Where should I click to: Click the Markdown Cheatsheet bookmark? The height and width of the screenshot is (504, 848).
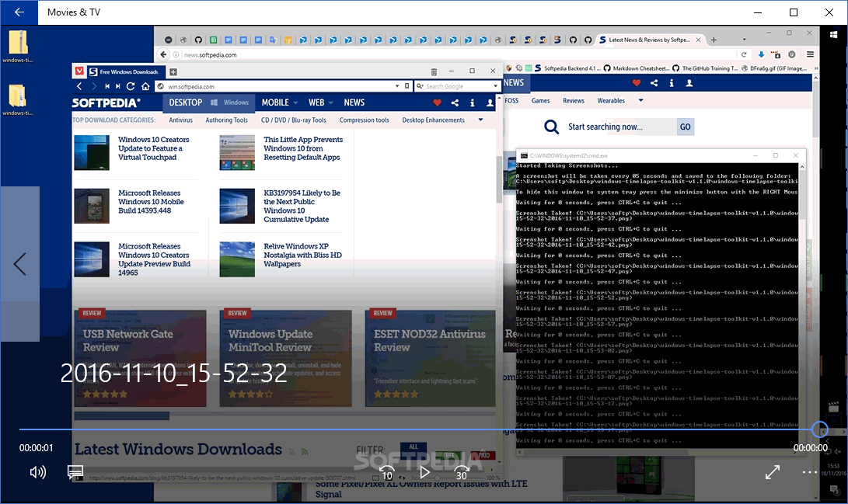coord(636,68)
